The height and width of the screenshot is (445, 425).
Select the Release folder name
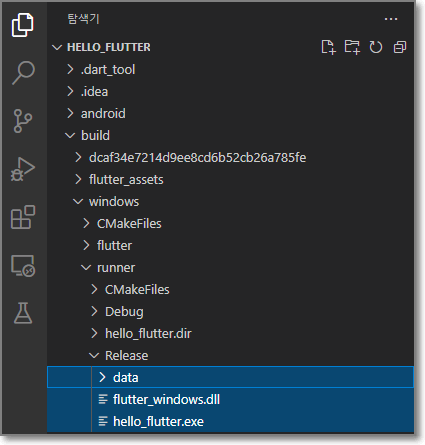[x=127, y=356]
